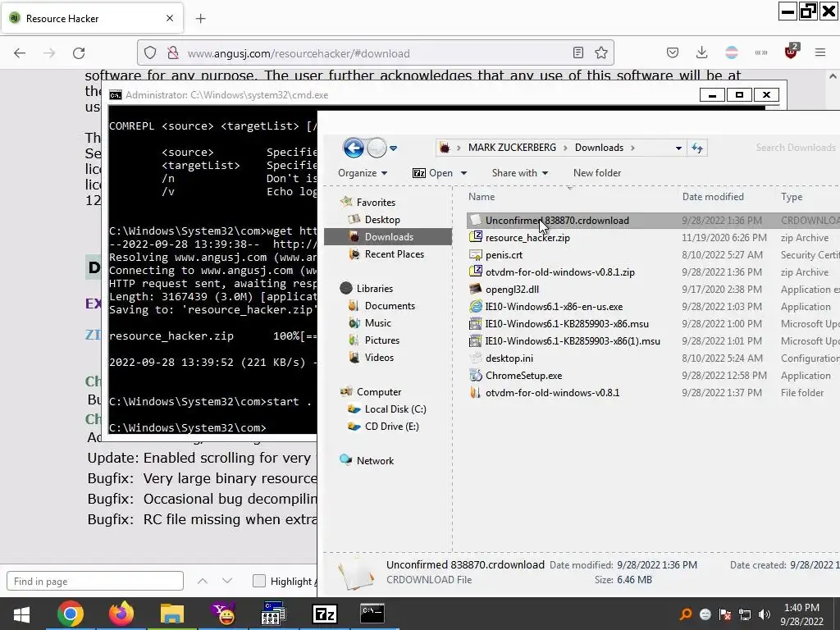Refresh the Downloads folder view

(x=697, y=148)
